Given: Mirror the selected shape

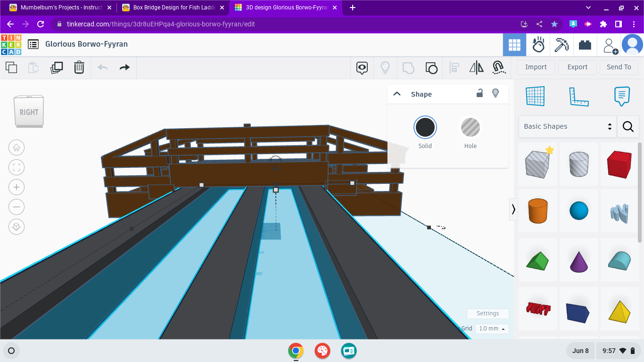Looking at the screenshot, I should pyautogui.click(x=477, y=67).
